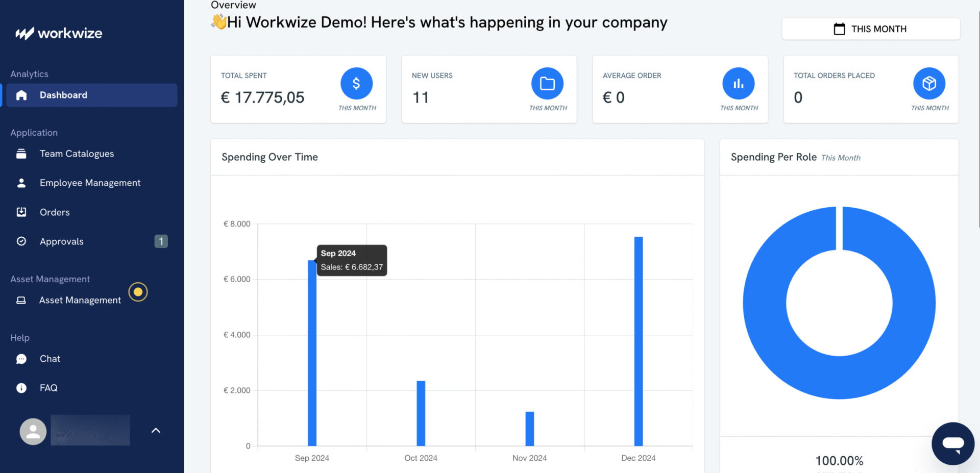980x473 pixels.
Task: Click the Workwize logo
Action: point(58,33)
